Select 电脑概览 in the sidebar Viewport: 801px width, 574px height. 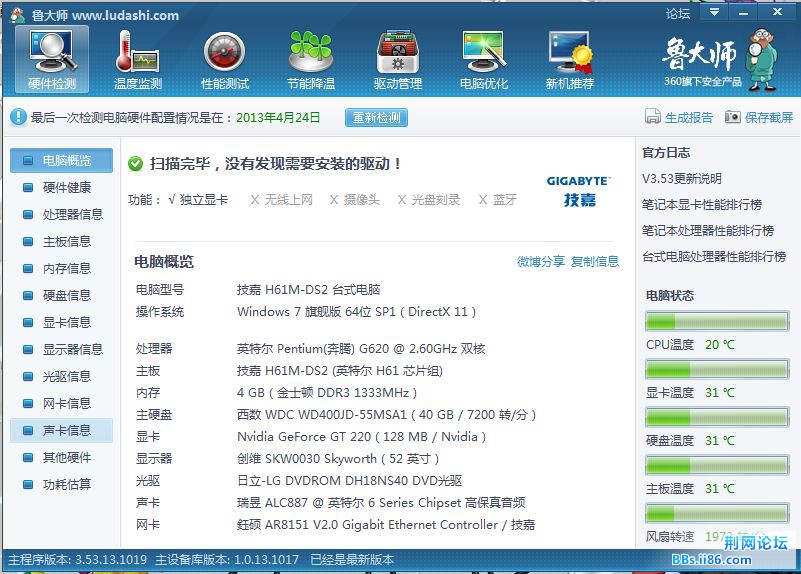61,160
